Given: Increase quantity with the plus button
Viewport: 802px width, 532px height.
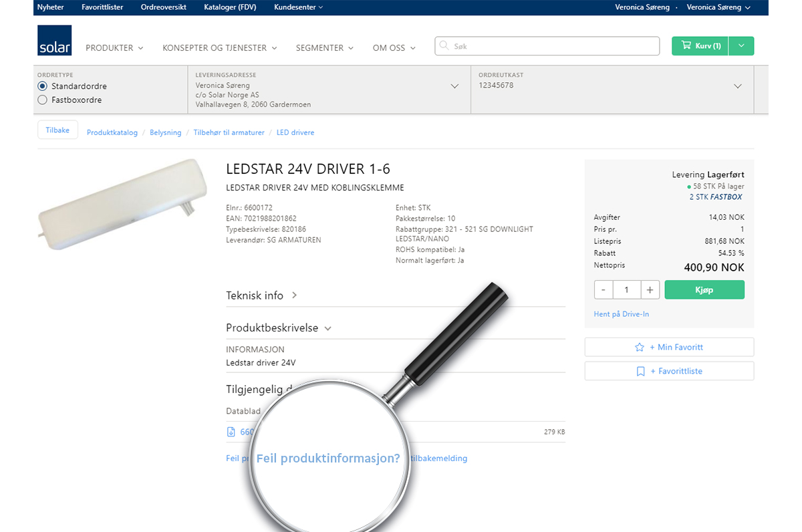Looking at the screenshot, I should click(x=650, y=290).
